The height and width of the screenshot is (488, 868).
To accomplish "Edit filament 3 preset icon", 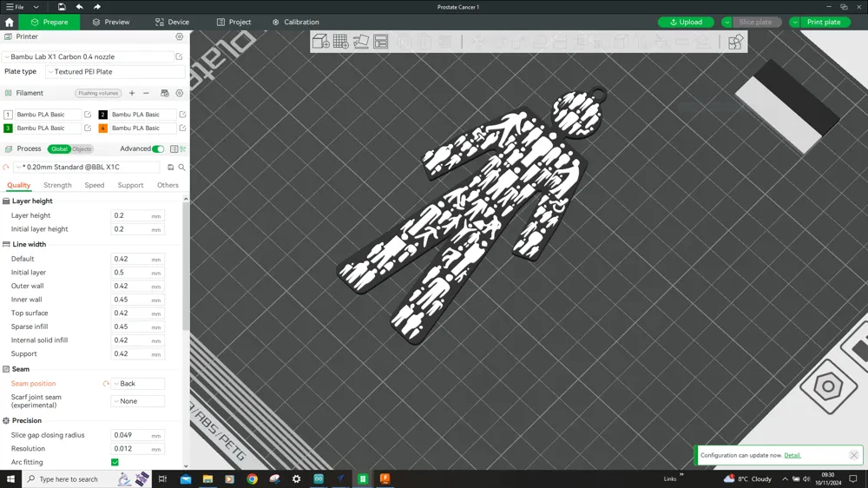I will (88, 128).
